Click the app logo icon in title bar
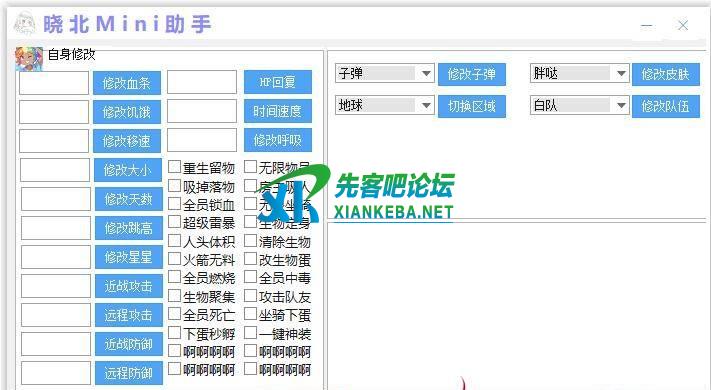The height and width of the screenshot is (390, 711). click(x=24, y=23)
